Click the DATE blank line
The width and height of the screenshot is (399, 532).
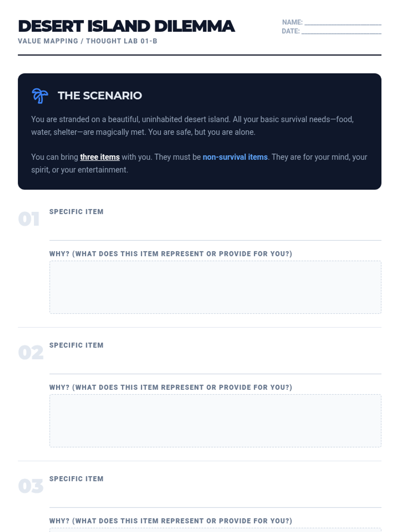coord(341,32)
